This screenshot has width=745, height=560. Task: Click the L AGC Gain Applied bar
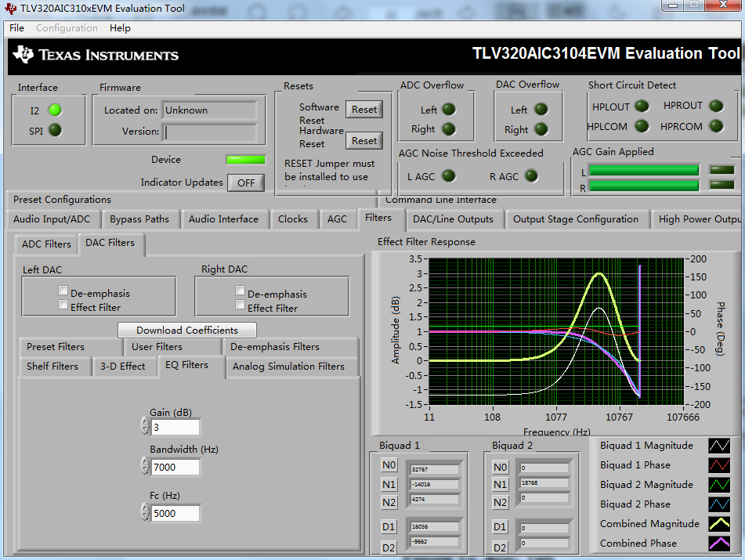tap(644, 171)
